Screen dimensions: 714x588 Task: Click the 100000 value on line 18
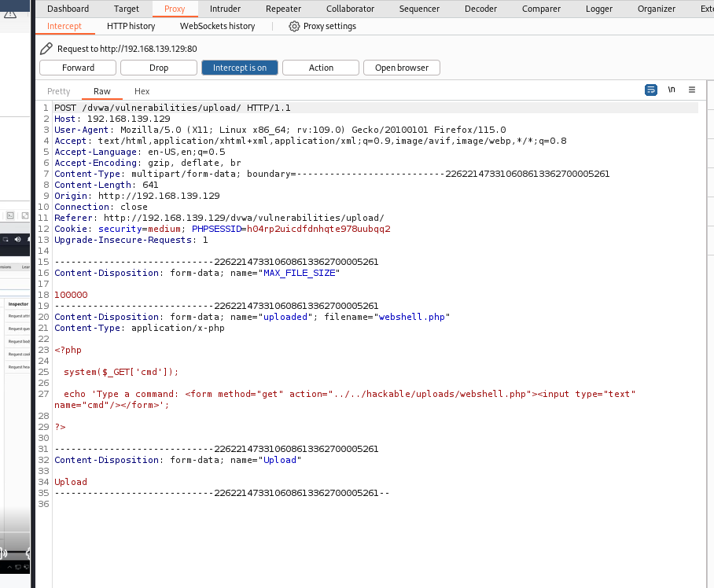[71, 295]
